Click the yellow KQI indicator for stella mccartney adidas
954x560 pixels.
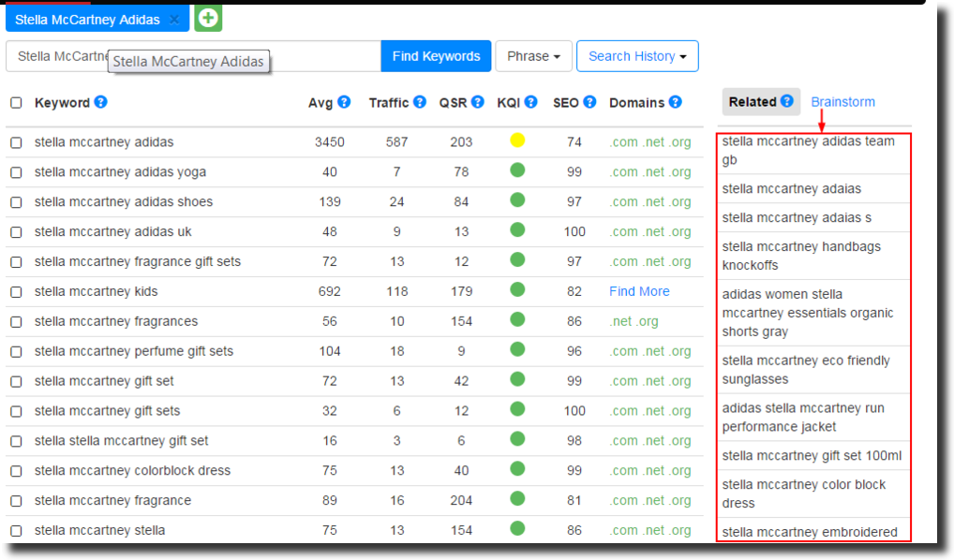[516, 141]
